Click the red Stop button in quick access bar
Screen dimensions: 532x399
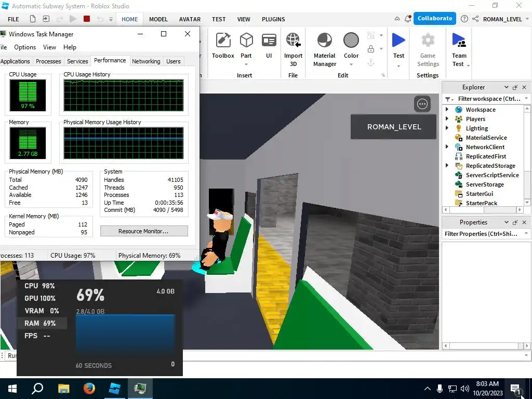tap(87, 19)
